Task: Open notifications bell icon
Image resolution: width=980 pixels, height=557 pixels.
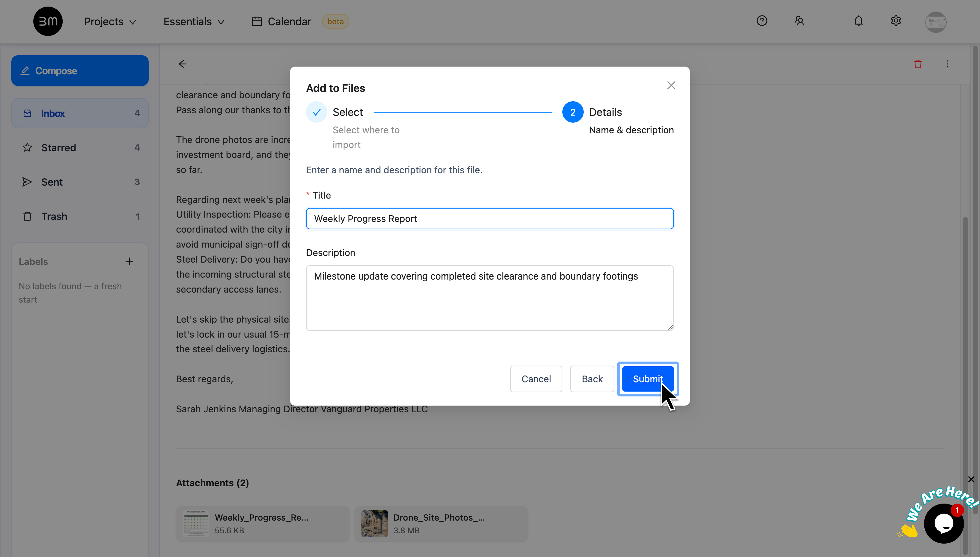Action: point(858,21)
